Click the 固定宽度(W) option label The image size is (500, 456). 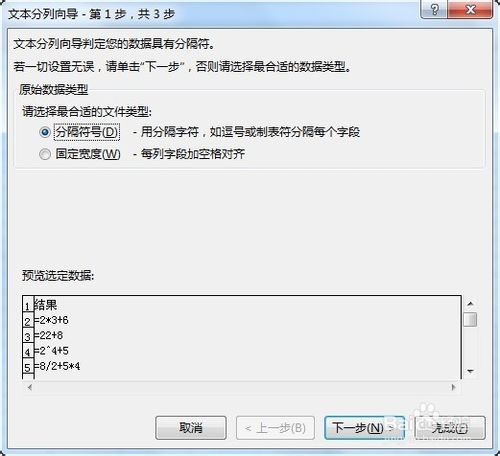88,154
